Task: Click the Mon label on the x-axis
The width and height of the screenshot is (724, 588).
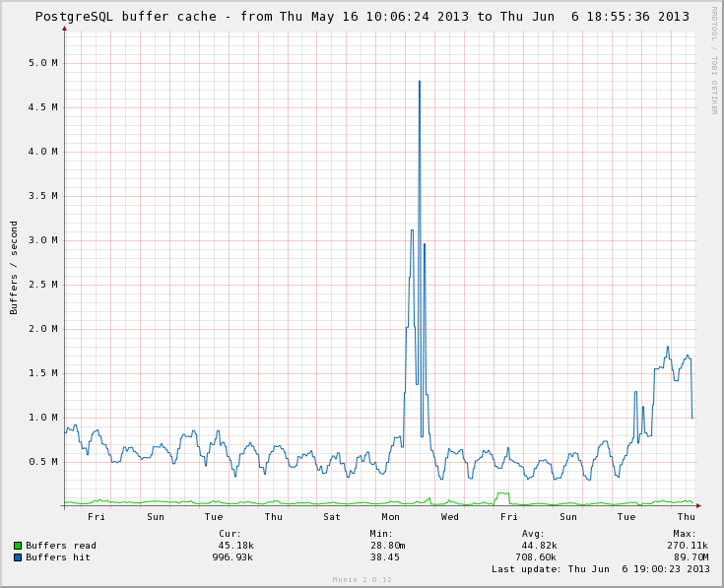Action: click(391, 516)
